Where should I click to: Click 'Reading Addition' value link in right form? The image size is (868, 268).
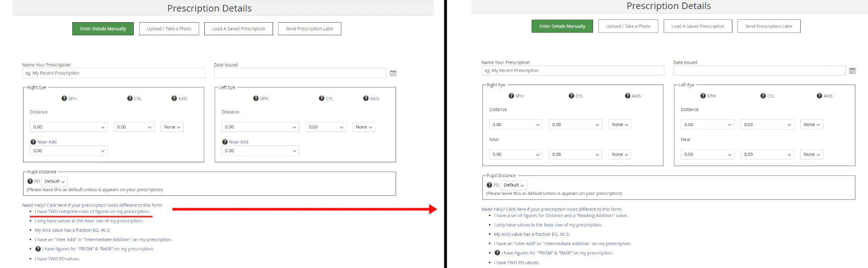(561, 216)
